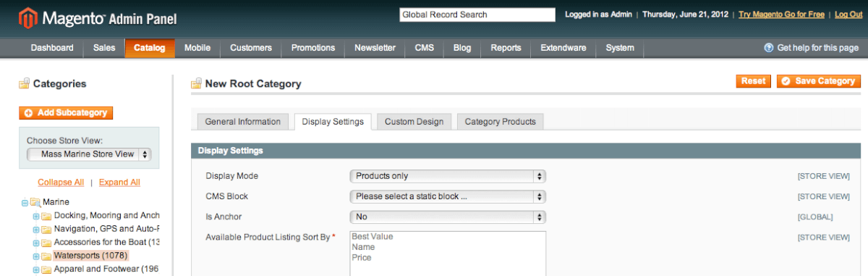
Task: Switch to the General Information tab
Action: [243, 122]
